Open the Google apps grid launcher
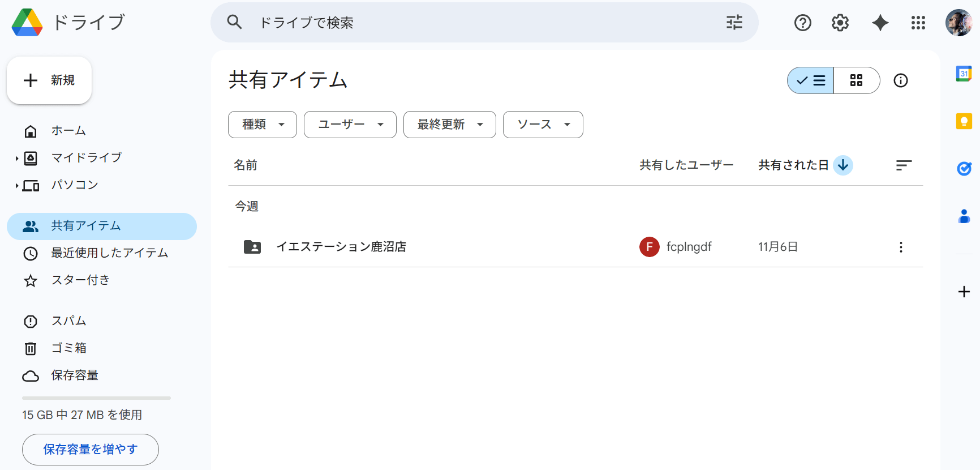Image resolution: width=980 pixels, height=470 pixels. (x=918, y=23)
